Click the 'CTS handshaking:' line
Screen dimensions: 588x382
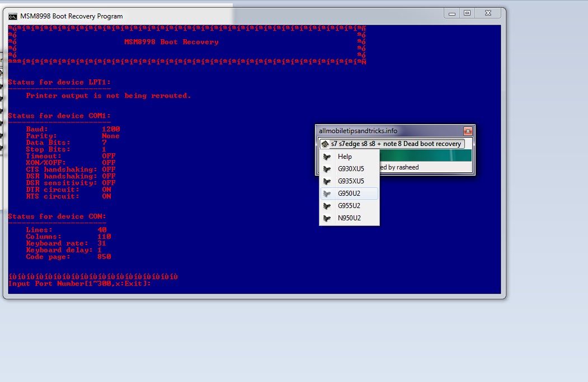[71, 169]
